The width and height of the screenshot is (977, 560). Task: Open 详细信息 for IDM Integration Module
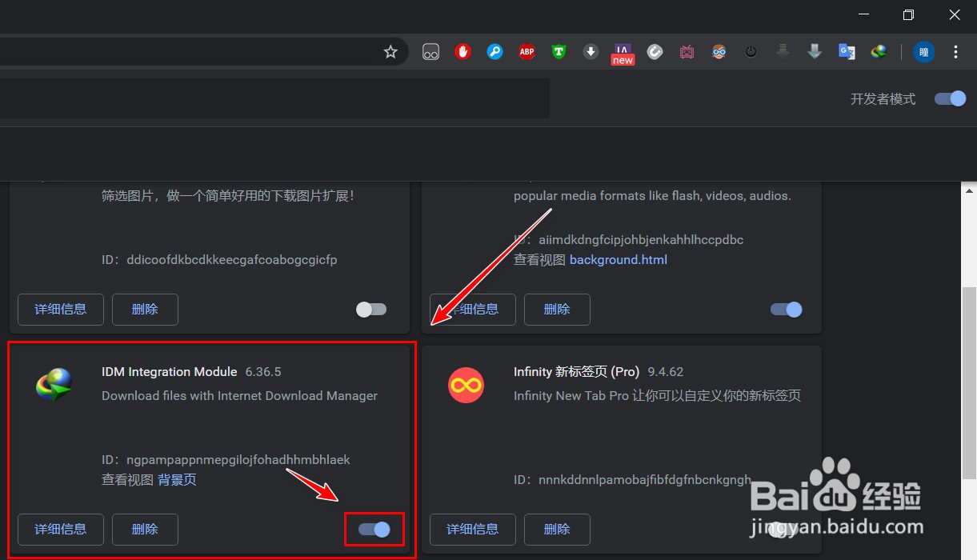coord(61,529)
